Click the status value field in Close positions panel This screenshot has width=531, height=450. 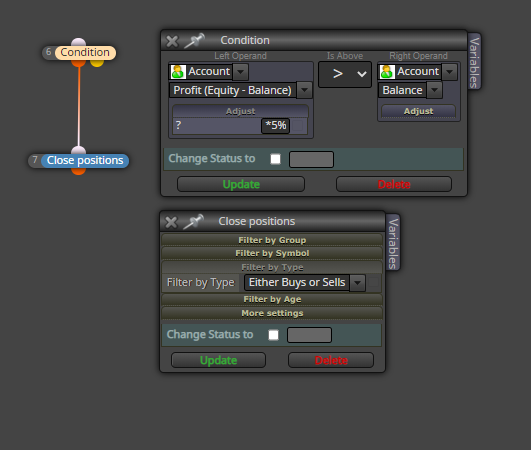coord(309,335)
